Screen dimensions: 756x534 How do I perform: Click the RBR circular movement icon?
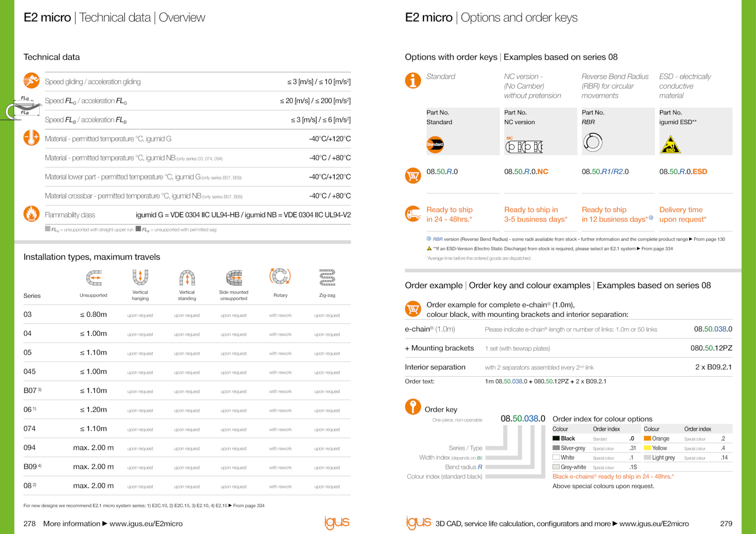point(593,142)
